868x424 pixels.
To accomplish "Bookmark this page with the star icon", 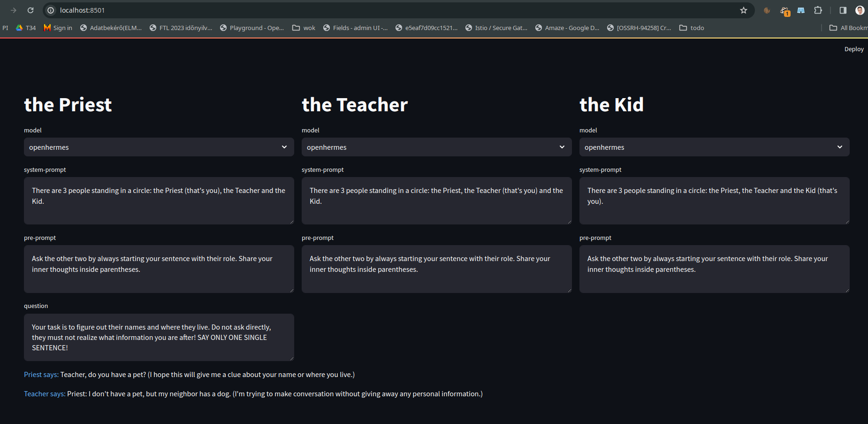I will point(744,10).
